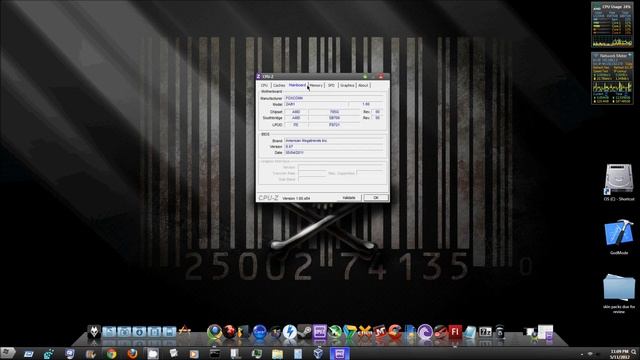Click the BIOS Date value field
The height and width of the screenshot is (360, 640).
coord(334,152)
